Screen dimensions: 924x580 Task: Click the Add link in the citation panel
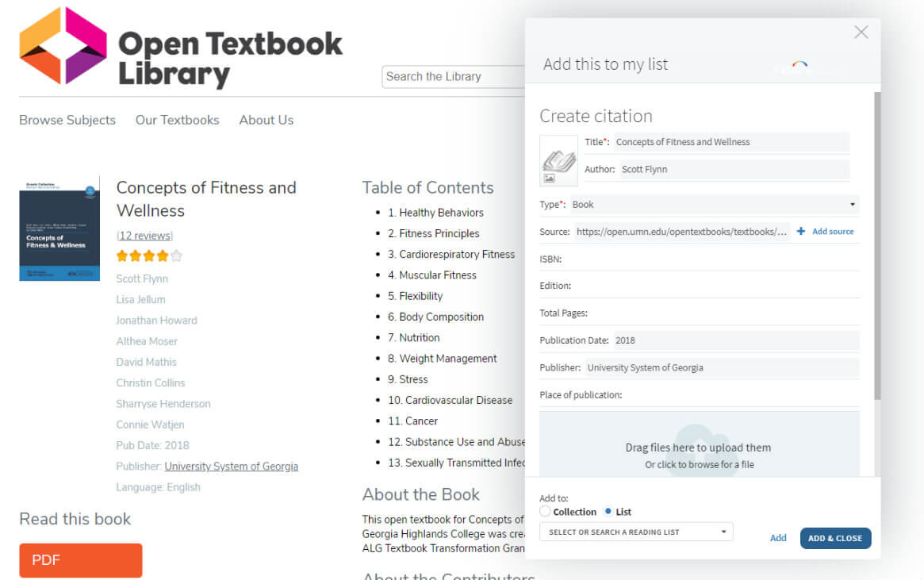point(778,538)
